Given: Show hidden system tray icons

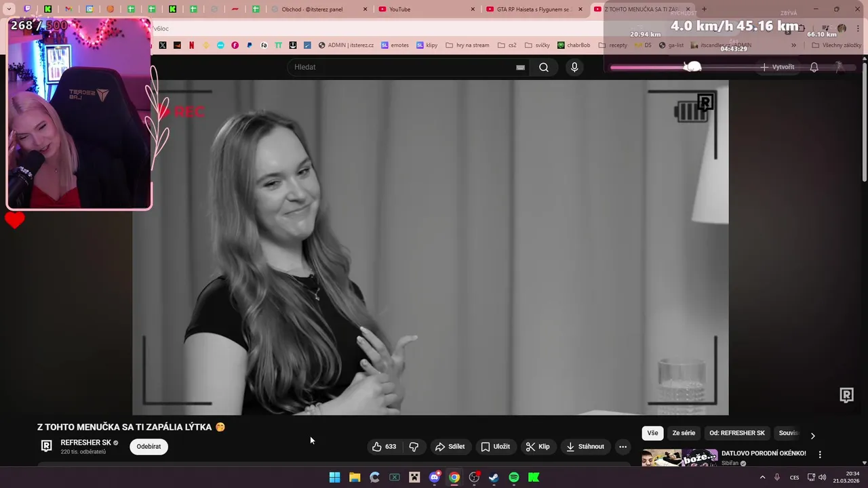Looking at the screenshot, I should 762,477.
